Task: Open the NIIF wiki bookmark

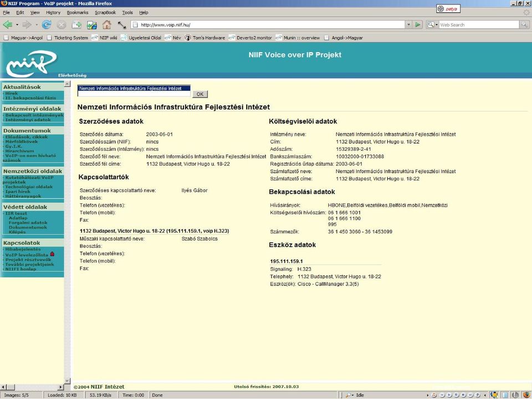Action: pyautogui.click(x=105, y=38)
